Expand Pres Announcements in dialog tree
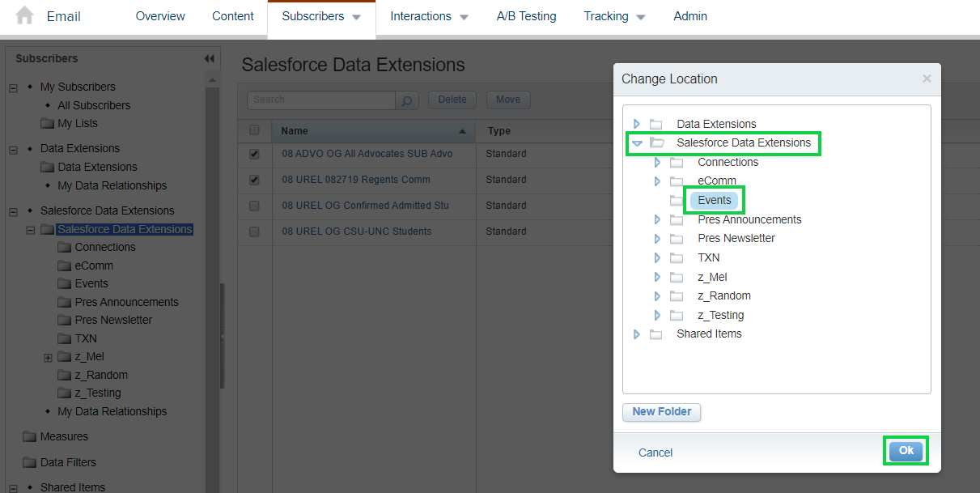The height and width of the screenshot is (493, 980). pyautogui.click(x=657, y=219)
